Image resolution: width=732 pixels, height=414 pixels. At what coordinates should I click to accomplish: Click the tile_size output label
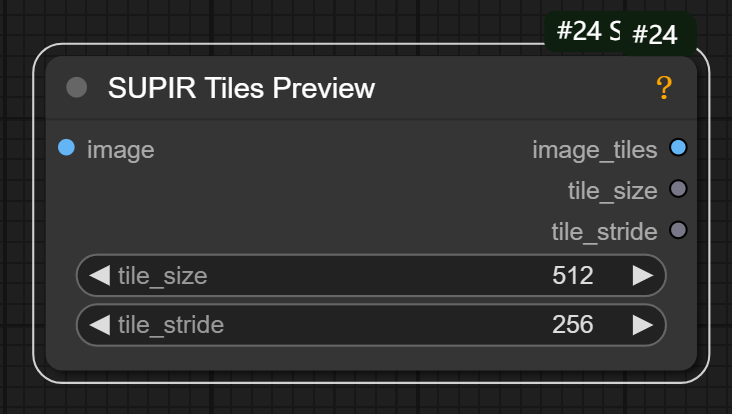[612, 190]
